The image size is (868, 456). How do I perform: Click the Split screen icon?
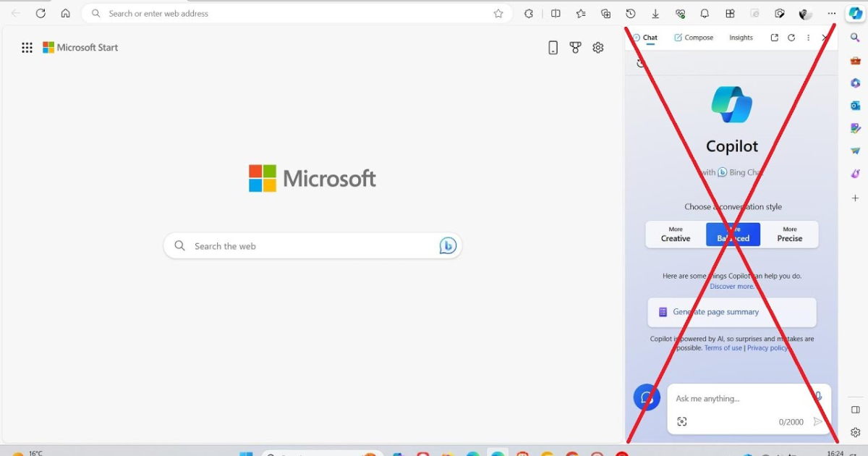pos(556,14)
